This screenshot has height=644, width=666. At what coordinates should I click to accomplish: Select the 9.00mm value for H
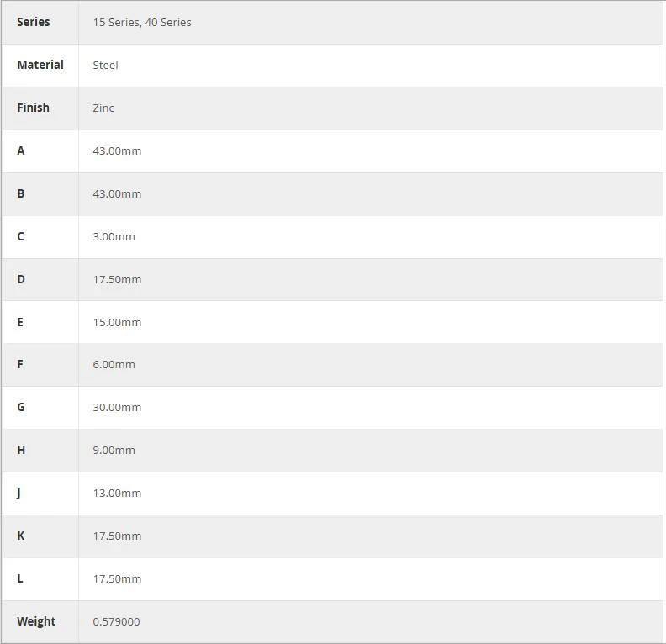(x=114, y=451)
